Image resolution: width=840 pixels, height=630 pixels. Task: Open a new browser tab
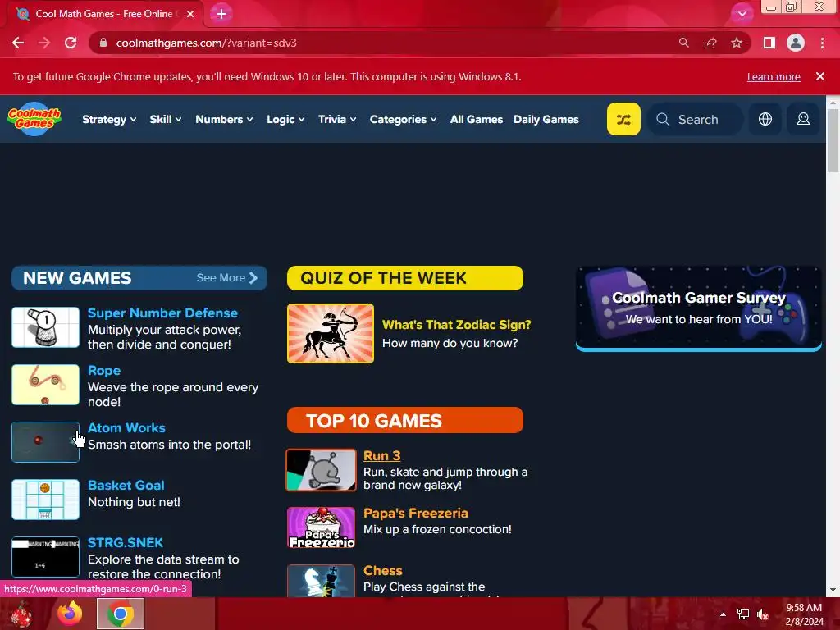tap(221, 14)
